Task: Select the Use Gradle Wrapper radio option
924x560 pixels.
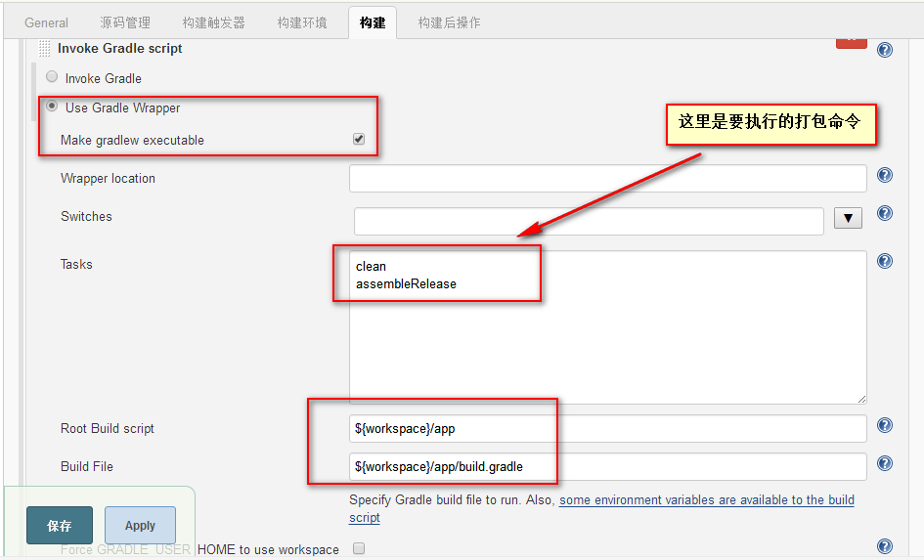Action: click(x=52, y=106)
